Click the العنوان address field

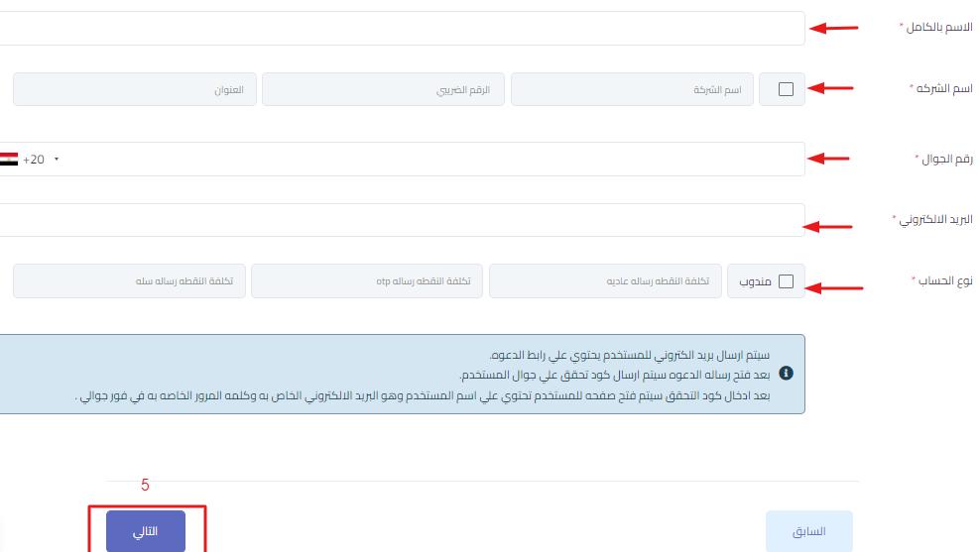[135, 89]
